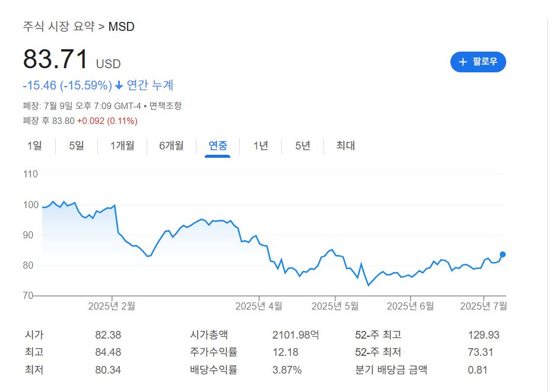Open the 주식 시장 요약 breadcrumb link
Viewport: 559px width, 392px height.
coord(59,27)
